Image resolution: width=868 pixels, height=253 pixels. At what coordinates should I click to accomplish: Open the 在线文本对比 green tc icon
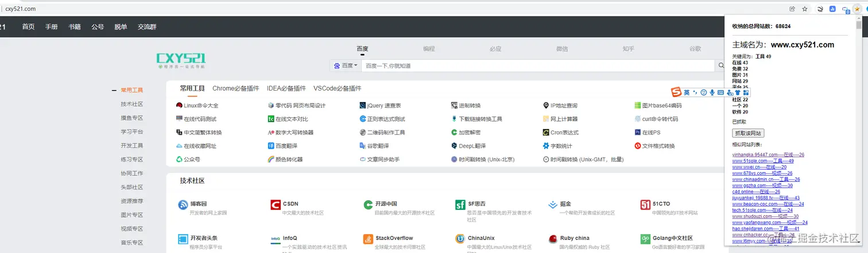(x=271, y=119)
